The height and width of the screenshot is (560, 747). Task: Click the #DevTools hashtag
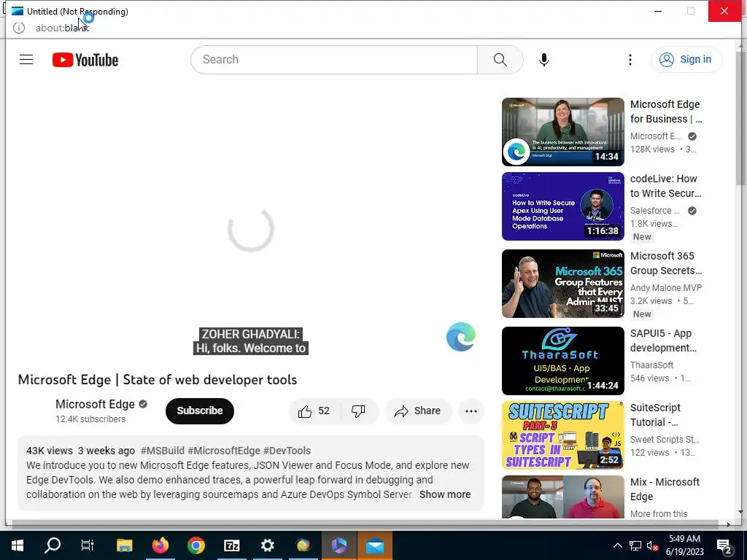tap(287, 451)
